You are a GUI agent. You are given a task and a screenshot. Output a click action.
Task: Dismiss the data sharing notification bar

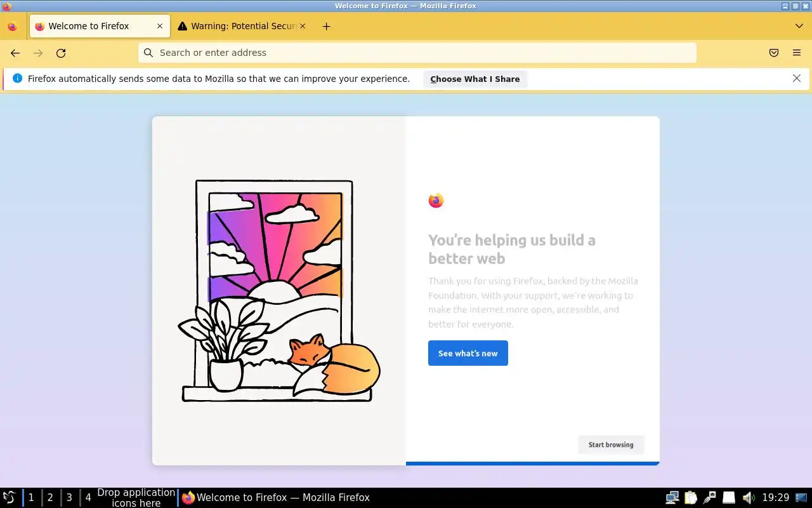(797, 78)
